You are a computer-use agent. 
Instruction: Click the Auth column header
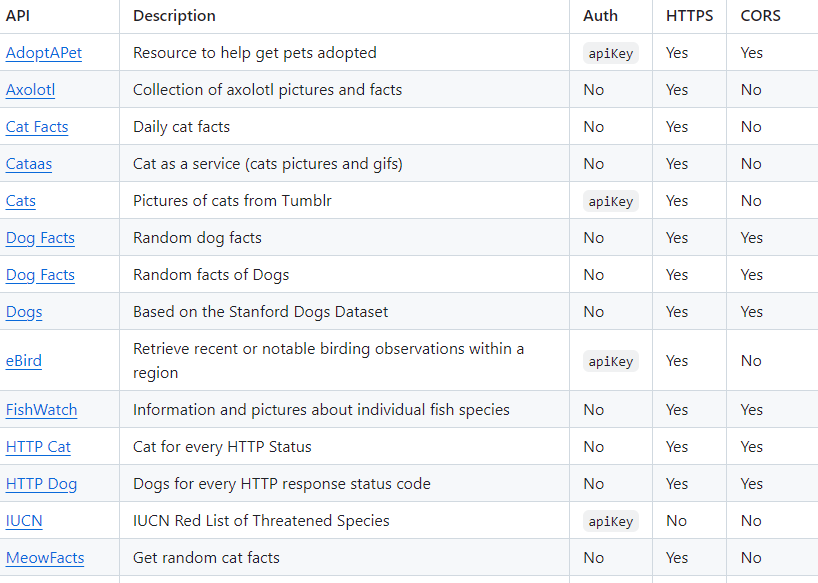pyautogui.click(x=600, y=16)
